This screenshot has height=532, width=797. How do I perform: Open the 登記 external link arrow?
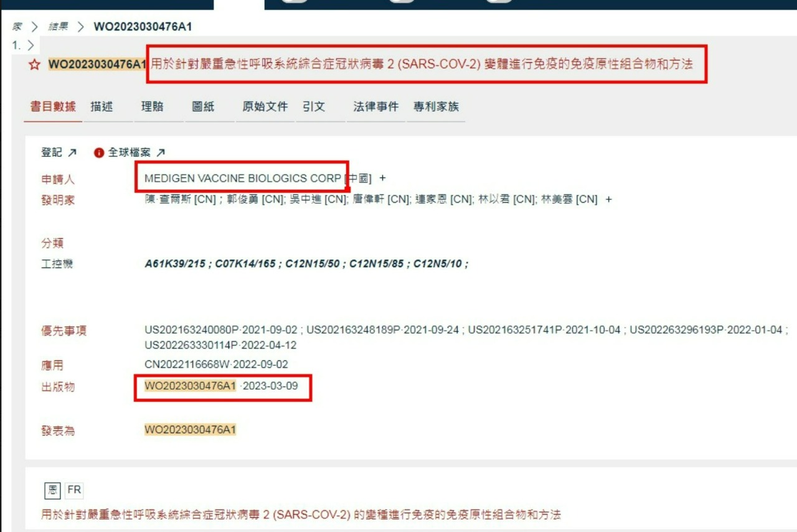(x=72, y=152)
